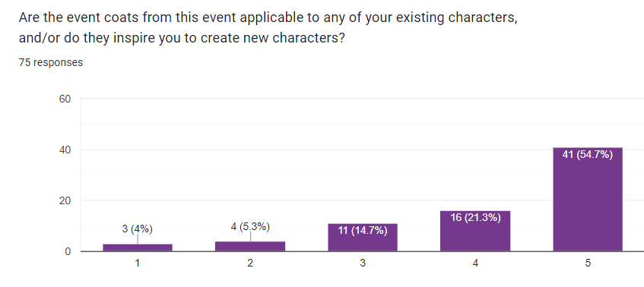
Task: Click the y-axis value 20
Action: tap(65, 200)
